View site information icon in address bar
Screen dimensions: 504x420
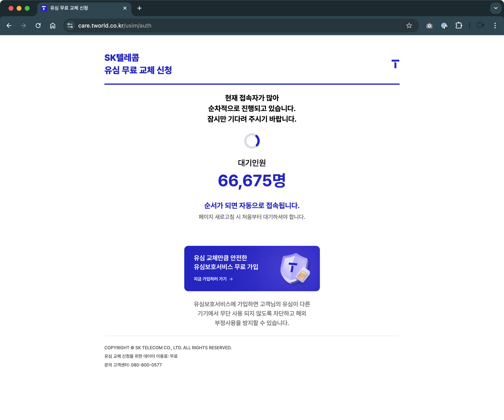(x=70, y=26)
